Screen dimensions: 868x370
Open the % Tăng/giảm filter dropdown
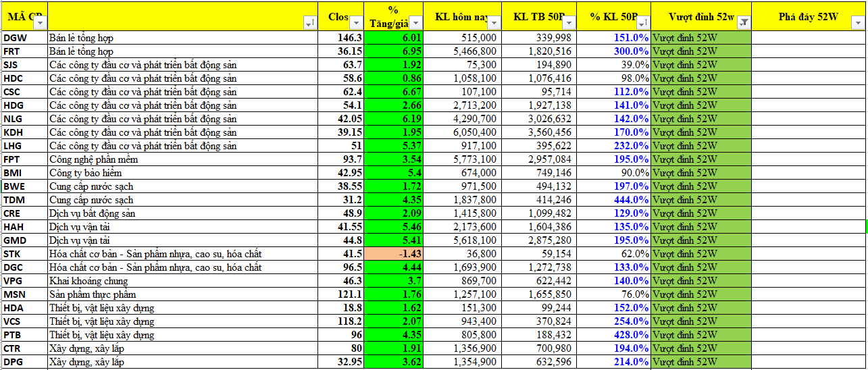click(x=416, y=23)
